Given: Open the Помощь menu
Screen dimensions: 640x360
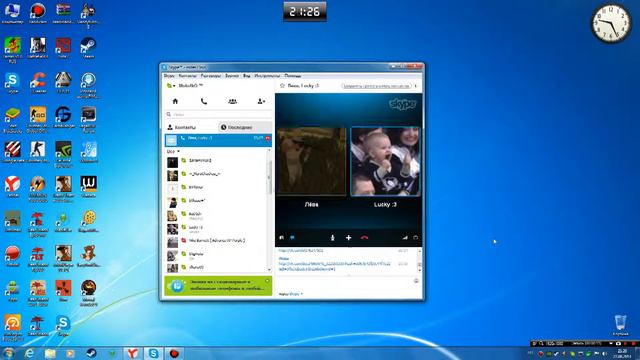Looking at the screenshot, I should point(293,76).
